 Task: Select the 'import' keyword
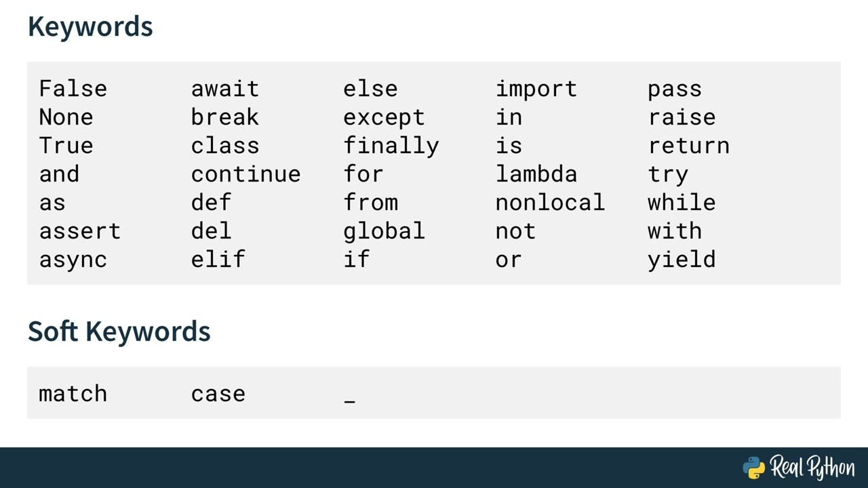[536, 89]
